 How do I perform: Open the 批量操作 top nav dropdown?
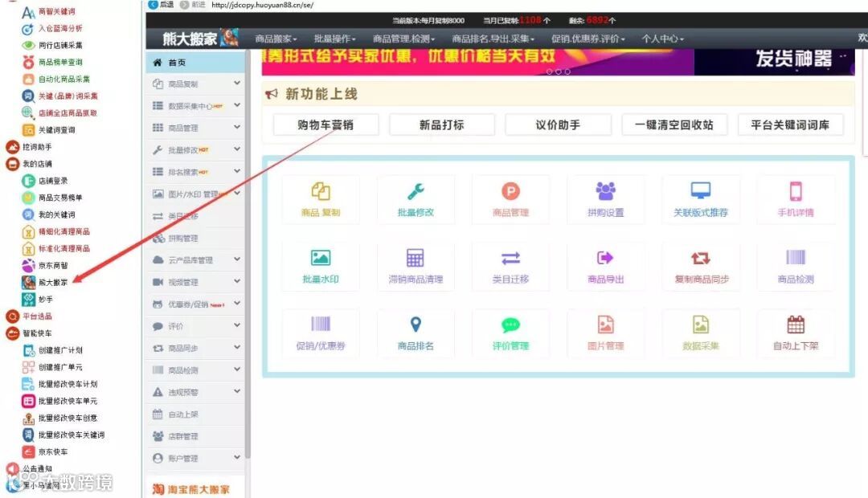point(334,39)
